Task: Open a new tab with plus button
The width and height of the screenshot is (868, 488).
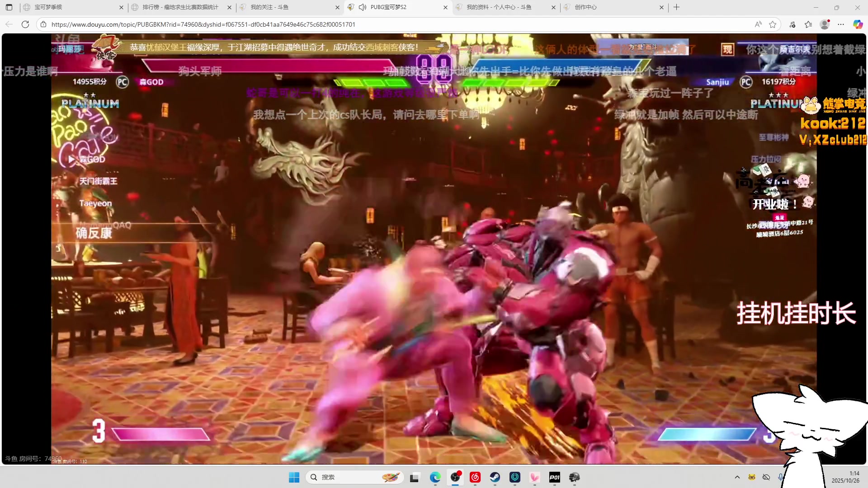Action: coord(676,7)
